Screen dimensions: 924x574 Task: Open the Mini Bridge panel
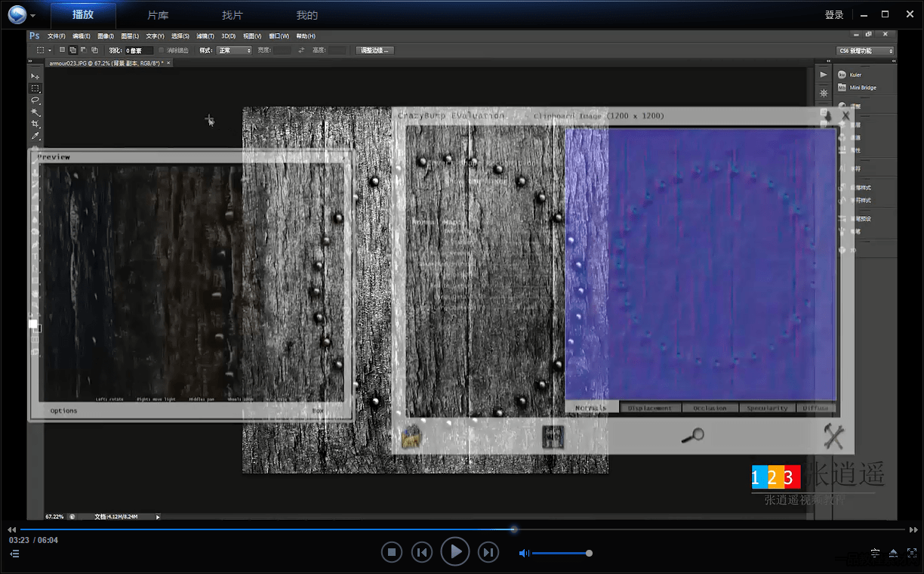click(x=856, y=88)
